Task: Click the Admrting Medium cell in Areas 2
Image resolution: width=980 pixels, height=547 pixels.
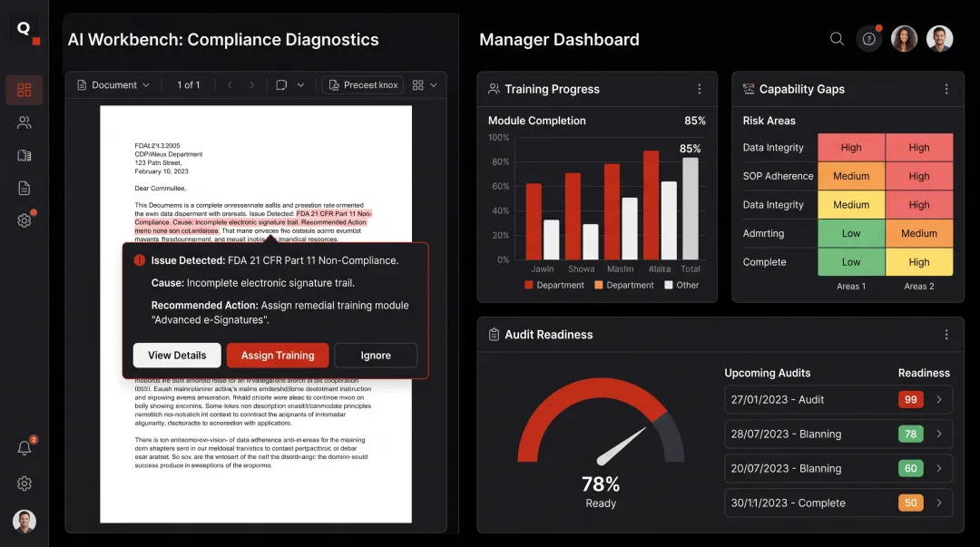Action: (x=919, y=233)
